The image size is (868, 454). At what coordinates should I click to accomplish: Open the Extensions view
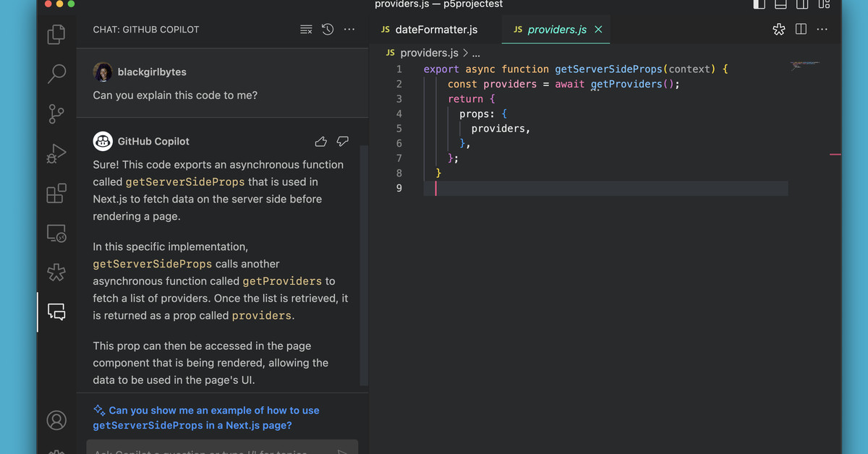click(x=56, y=193)
